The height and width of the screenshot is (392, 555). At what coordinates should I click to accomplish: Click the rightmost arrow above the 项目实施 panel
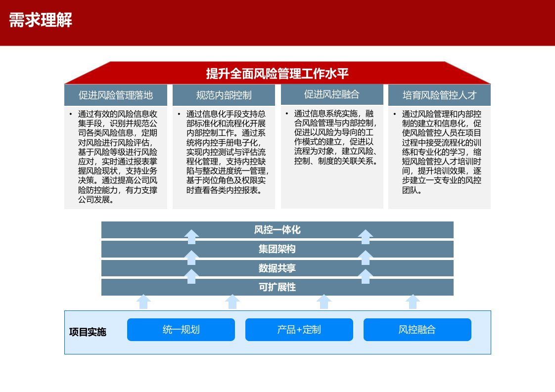413,302
